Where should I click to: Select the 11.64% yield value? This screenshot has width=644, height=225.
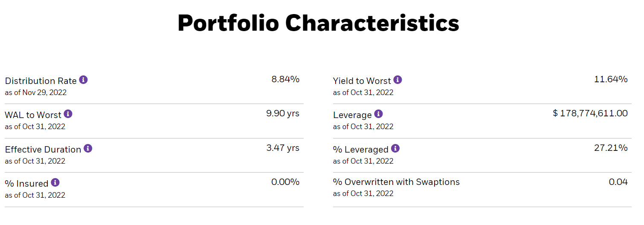611,79
